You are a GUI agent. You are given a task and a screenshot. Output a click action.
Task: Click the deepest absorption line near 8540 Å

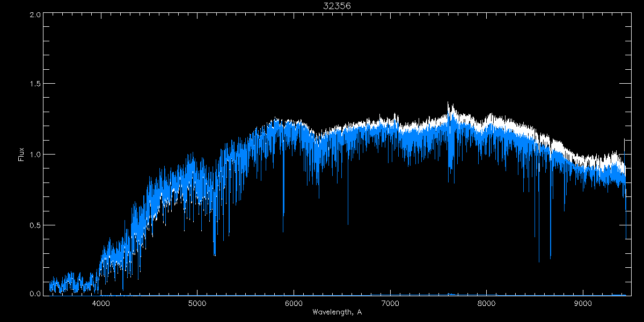[539, 260]
